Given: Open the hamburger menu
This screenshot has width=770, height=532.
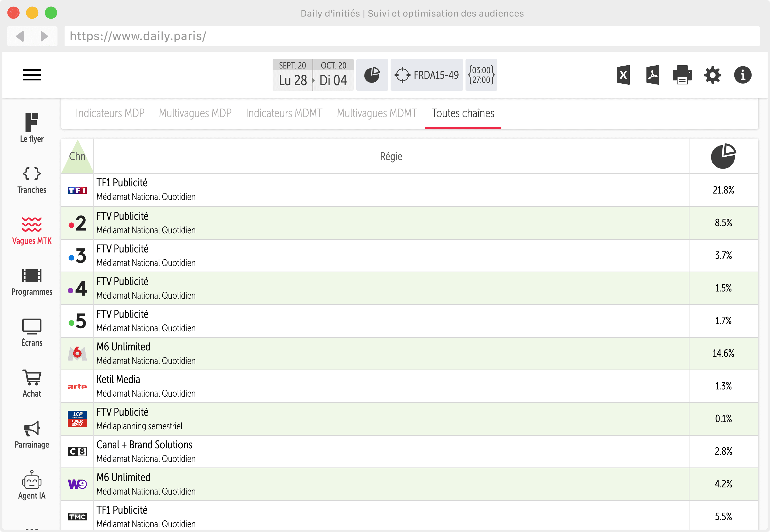Looking at the screenshot, I should tap(32, 75).
